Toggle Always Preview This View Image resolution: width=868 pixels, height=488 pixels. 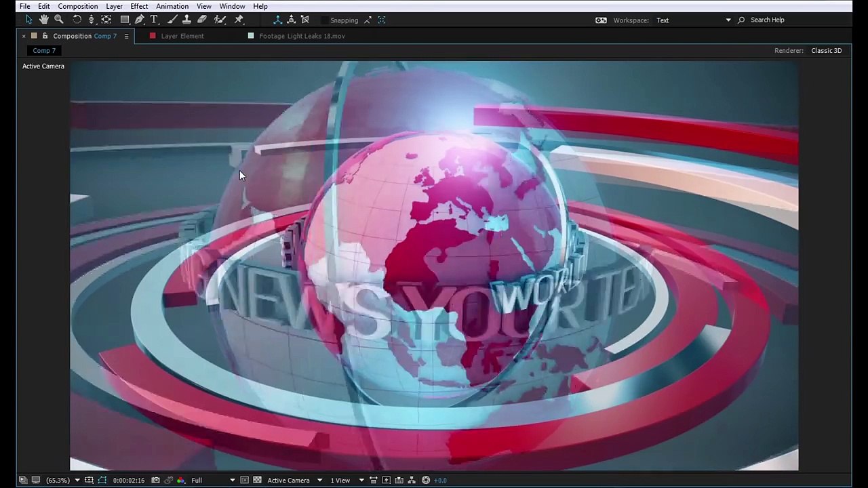[x=23, y=481]
